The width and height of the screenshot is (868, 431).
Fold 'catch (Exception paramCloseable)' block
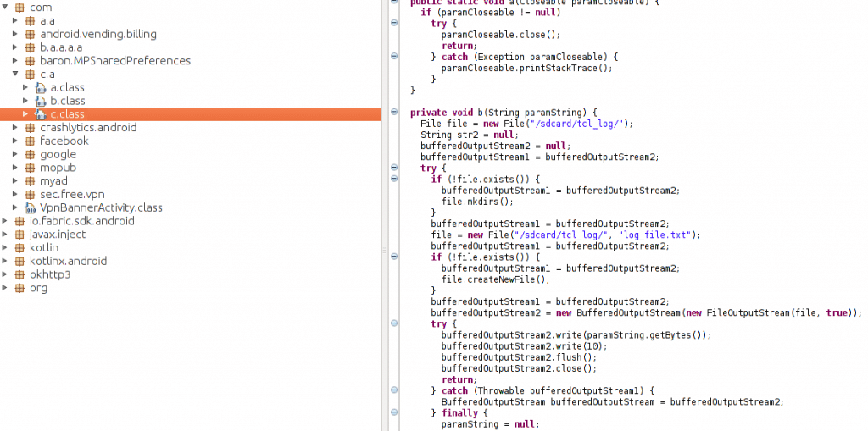coord(394,56)
